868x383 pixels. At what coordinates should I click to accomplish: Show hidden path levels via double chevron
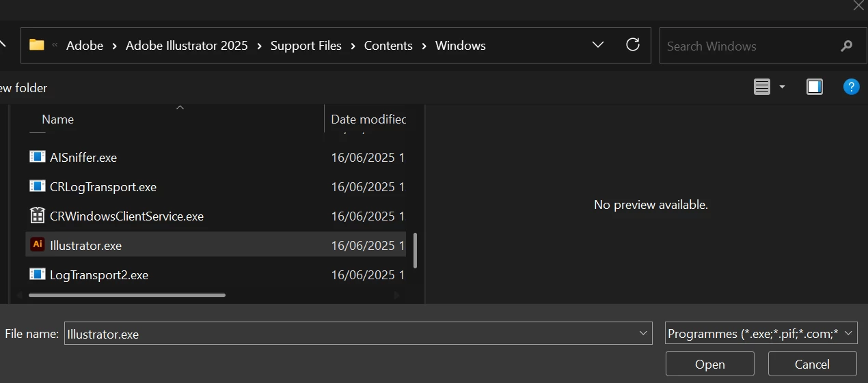pyautogui.click(x=55, y=46)
